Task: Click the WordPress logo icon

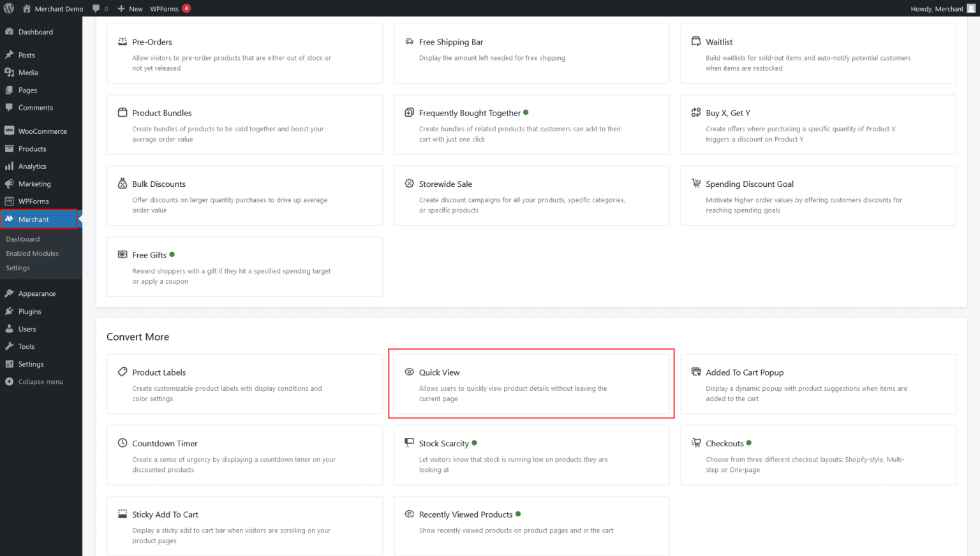Action: 9,8
